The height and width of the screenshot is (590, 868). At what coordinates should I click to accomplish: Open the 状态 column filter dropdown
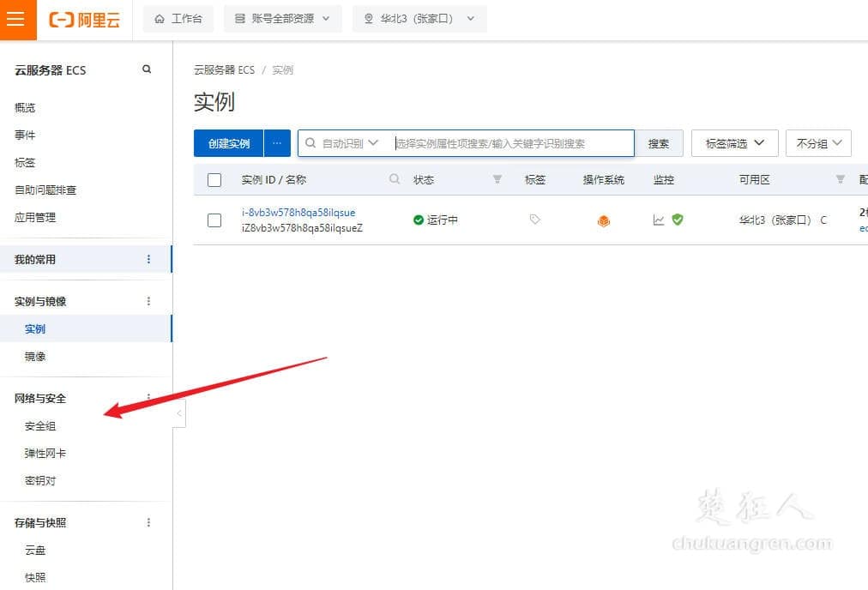click(x=497, y=179)
